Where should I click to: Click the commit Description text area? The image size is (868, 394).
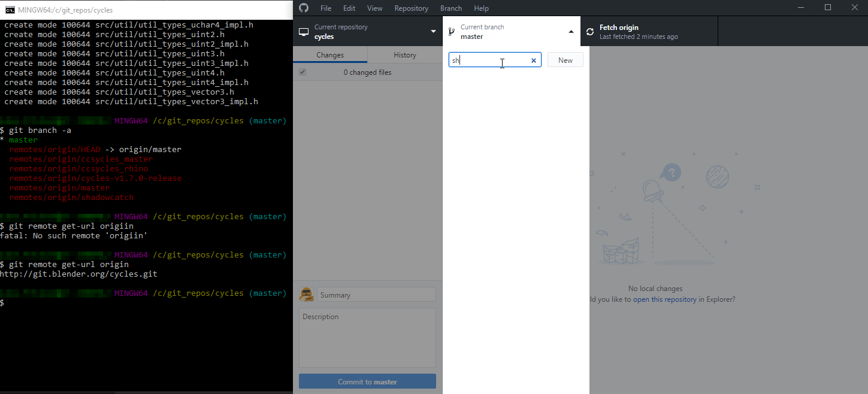[367, 338]
